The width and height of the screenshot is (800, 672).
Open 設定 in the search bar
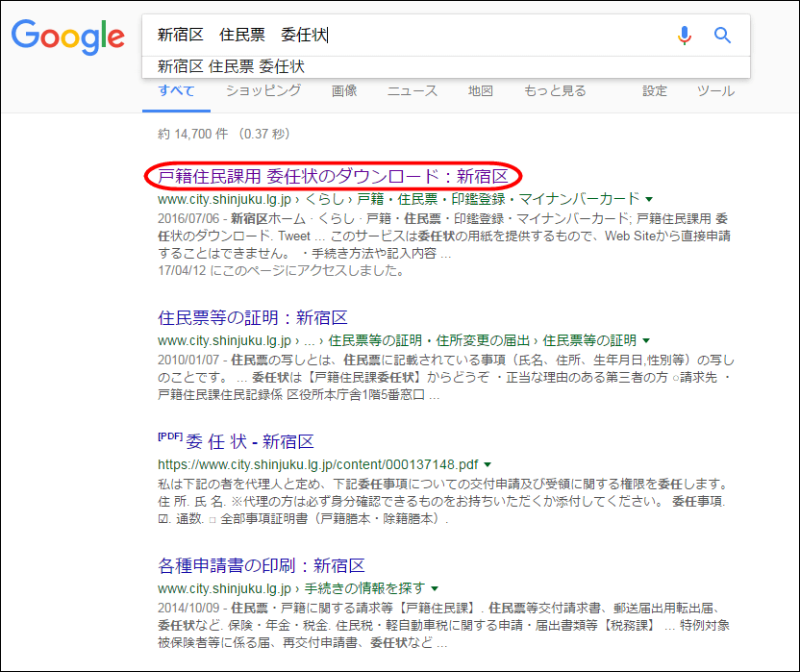(x=655, y=91)
